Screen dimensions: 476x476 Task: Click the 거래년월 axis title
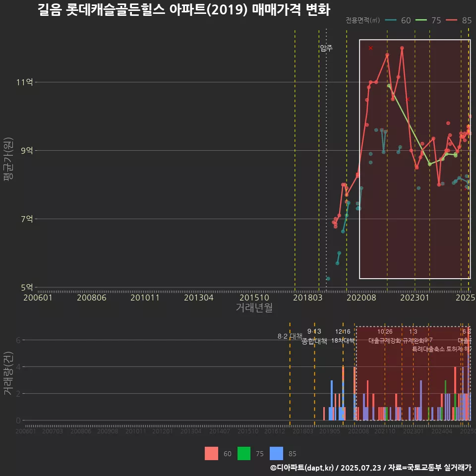pos(254,307)
